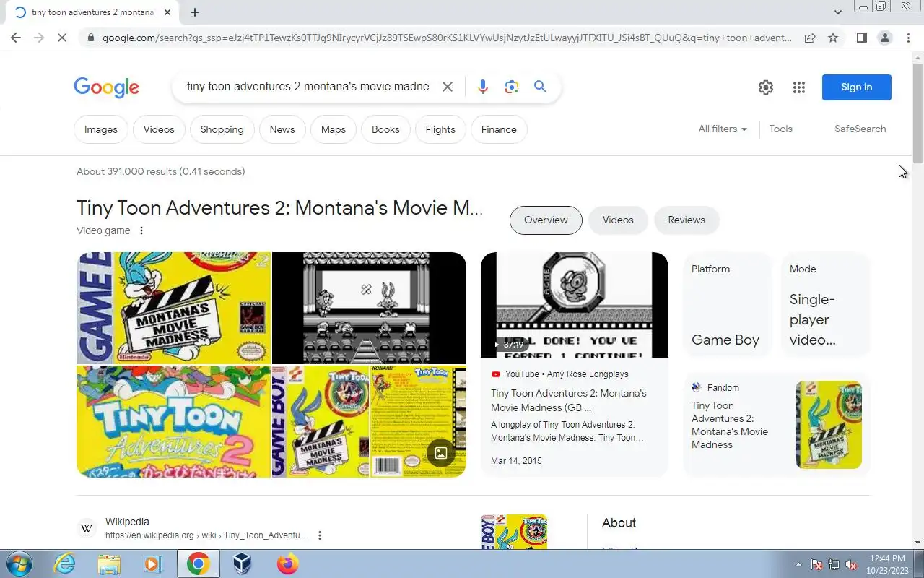Screen dimensions: 924x578
Task: Open more options beside Video game
Action: (x=141, y=230)
